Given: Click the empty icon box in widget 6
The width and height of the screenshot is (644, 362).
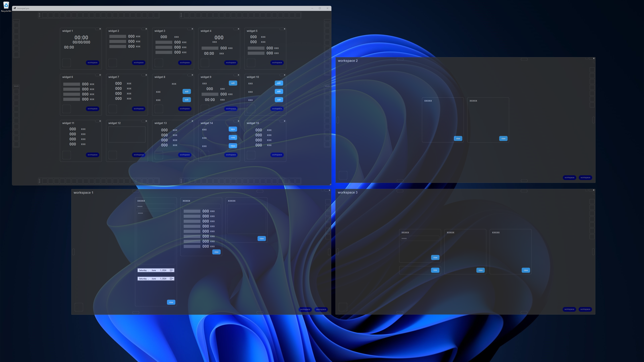Looking at the screenshot, I should click(x=67, y=109).
